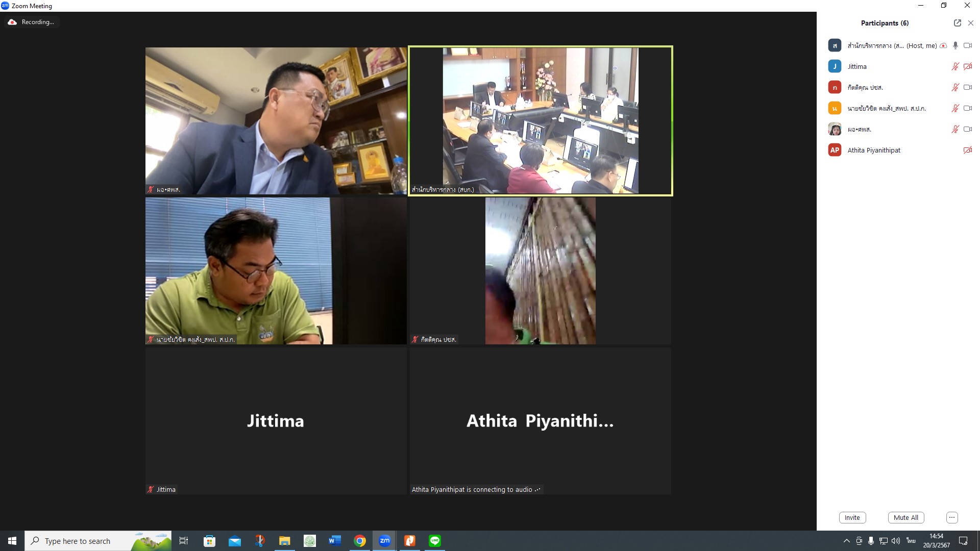Toggle the host's microphone in participant list
The image size is (980, 551).
pos(955,45)
